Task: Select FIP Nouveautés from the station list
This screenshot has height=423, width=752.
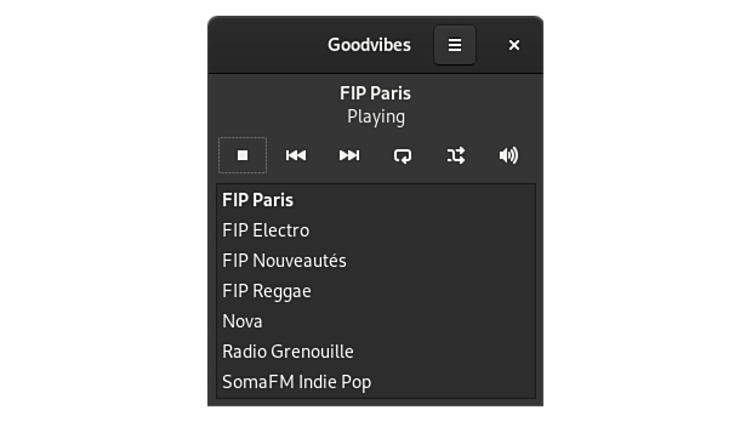Action: coord(284,261)
